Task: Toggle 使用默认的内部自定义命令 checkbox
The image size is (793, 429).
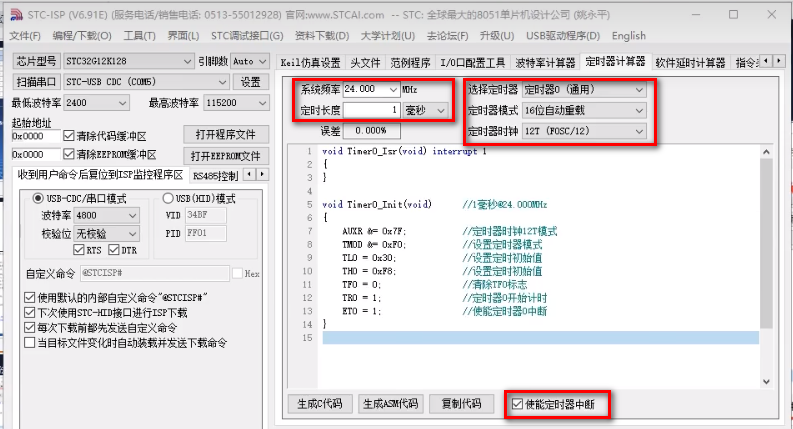Action: coord(30,297)
